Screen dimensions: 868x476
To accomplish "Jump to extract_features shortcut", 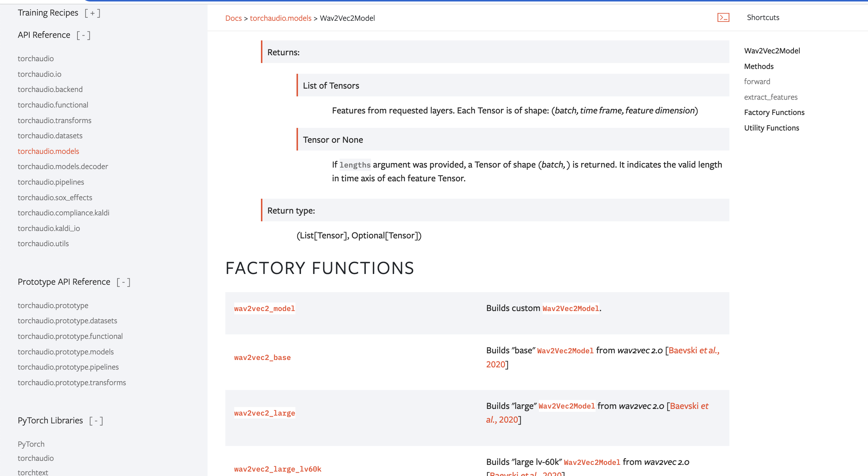I will (x=771, y=97).
